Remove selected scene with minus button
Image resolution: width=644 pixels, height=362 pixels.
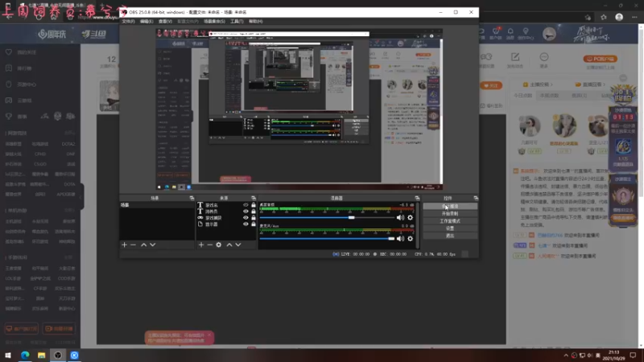[133, 245]
